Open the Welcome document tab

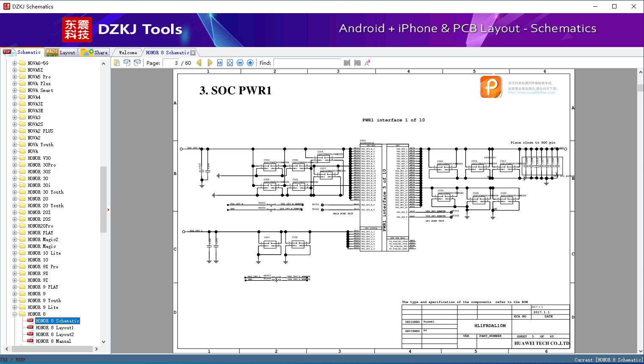tap(127, 53)
